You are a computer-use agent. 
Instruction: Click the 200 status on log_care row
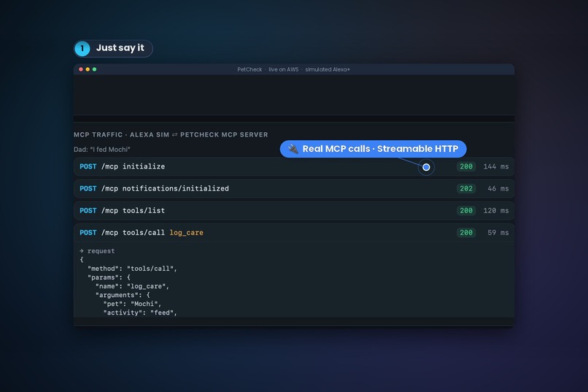click(466, 233)
